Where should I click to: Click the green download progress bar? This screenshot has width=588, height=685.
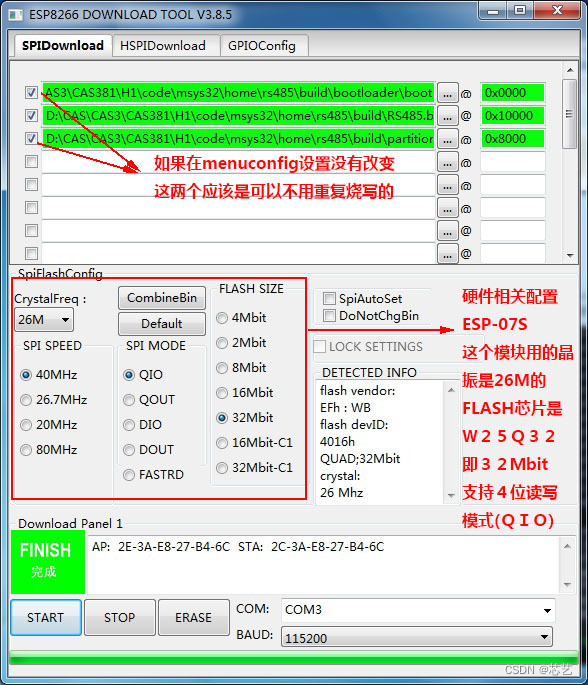pyautogui.click(x=294, y=657)
